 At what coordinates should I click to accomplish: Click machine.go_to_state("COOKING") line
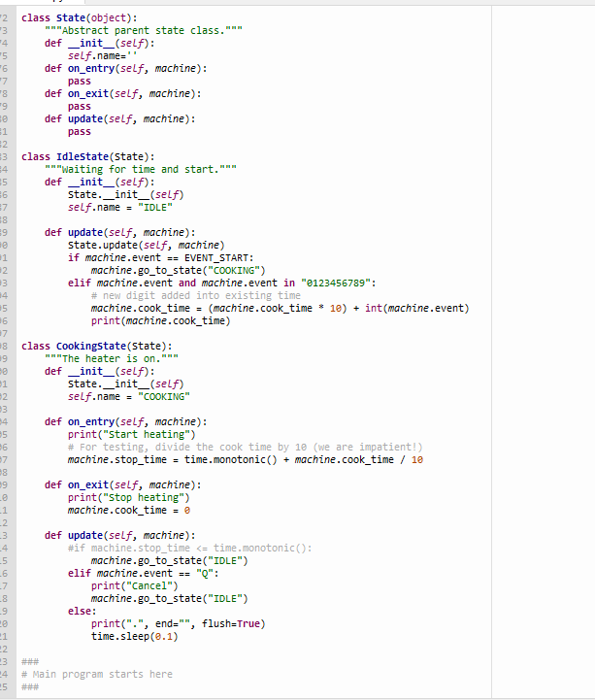coord(178,271)
